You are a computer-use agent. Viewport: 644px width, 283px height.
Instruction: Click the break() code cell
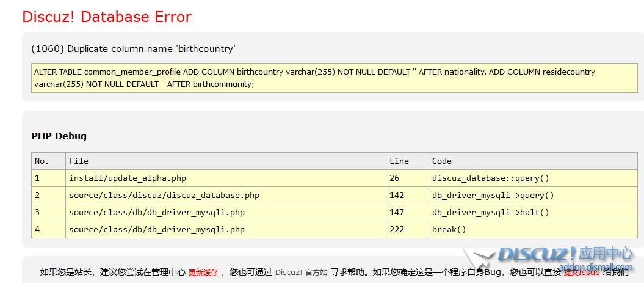pyautogui.click(x=533, y=230)
